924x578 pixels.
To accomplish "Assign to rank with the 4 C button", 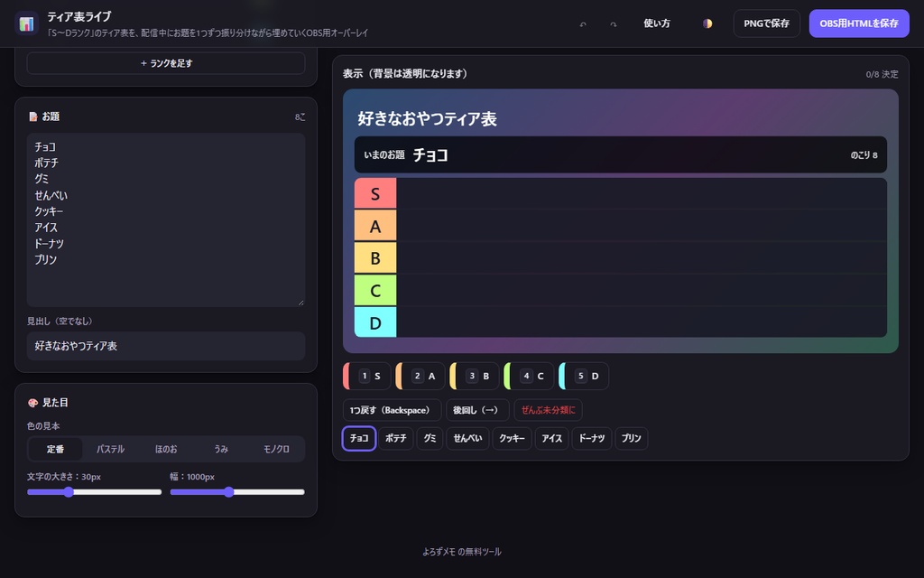I will pyautogui.click(x=529, y=377).
